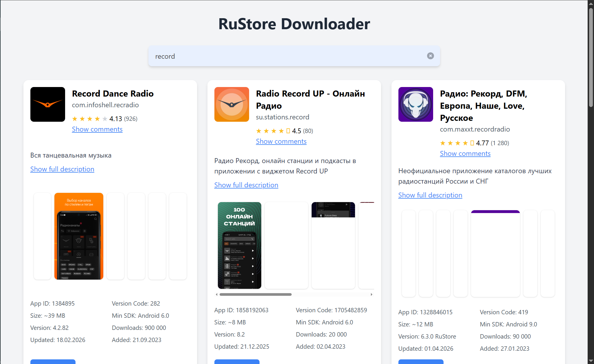This screenshot has width=594, height=364.
Task: Click the Record Dance Radio app icon
Action: pyautogui.click(x=48, y=104)
